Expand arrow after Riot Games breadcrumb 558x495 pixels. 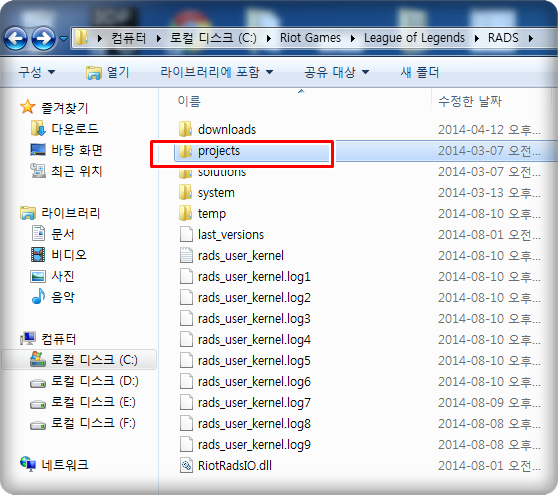click(353, 38)
